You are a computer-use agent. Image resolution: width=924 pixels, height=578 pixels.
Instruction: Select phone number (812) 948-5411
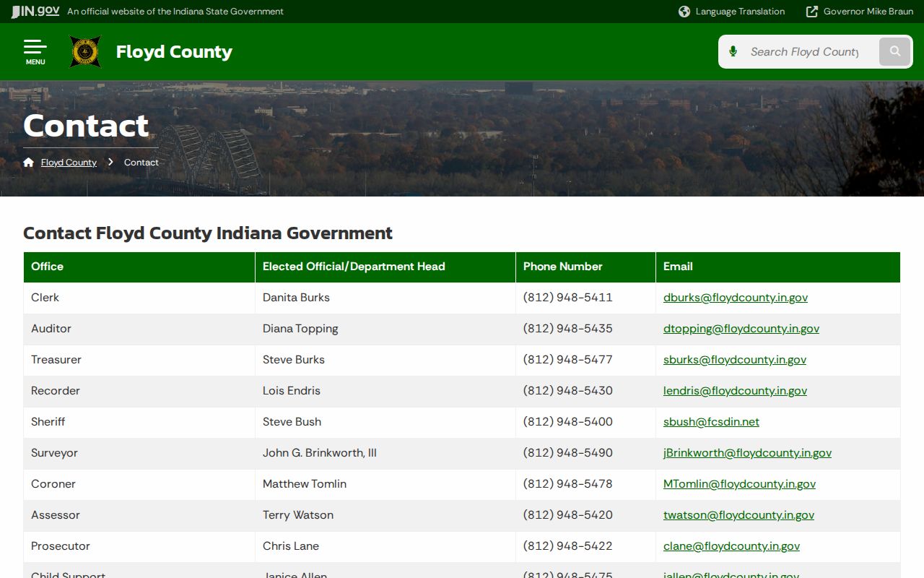pos(568,298)
